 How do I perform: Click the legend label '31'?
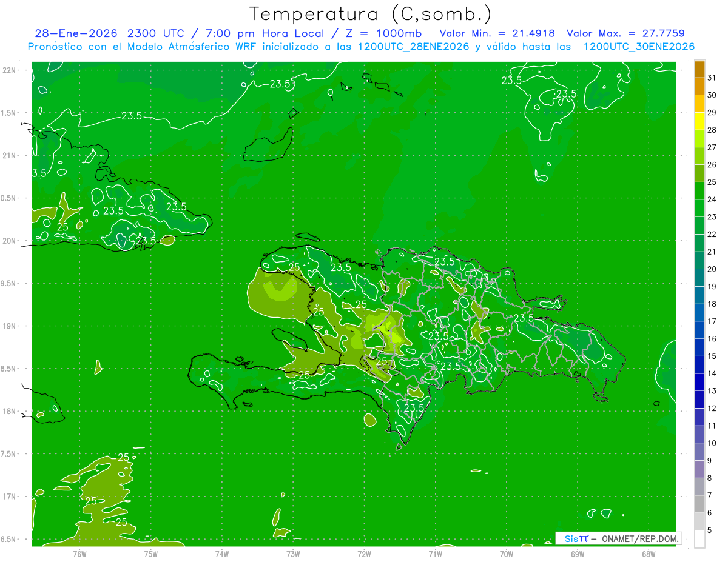coord(712,78)
